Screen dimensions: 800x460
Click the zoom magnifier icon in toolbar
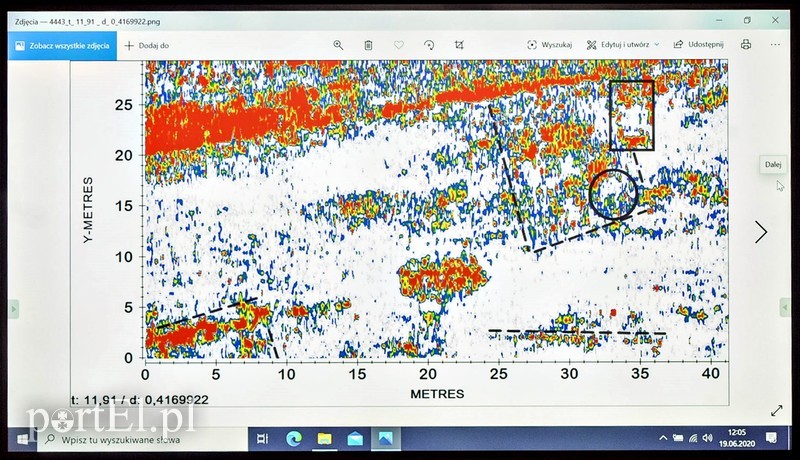(338, 45)
